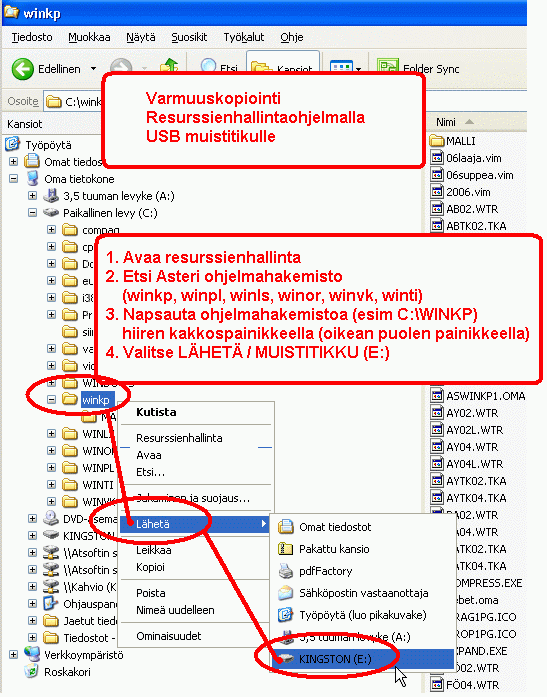Click the Roskakori recycle bin icon
This screenshot has height=697, width=547.
(x=32, y=671)
